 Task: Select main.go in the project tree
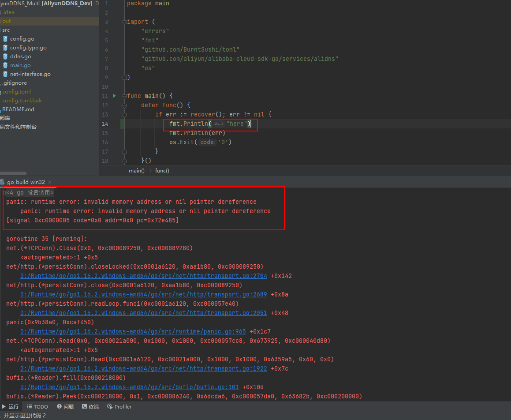click(x=20, y=65)
